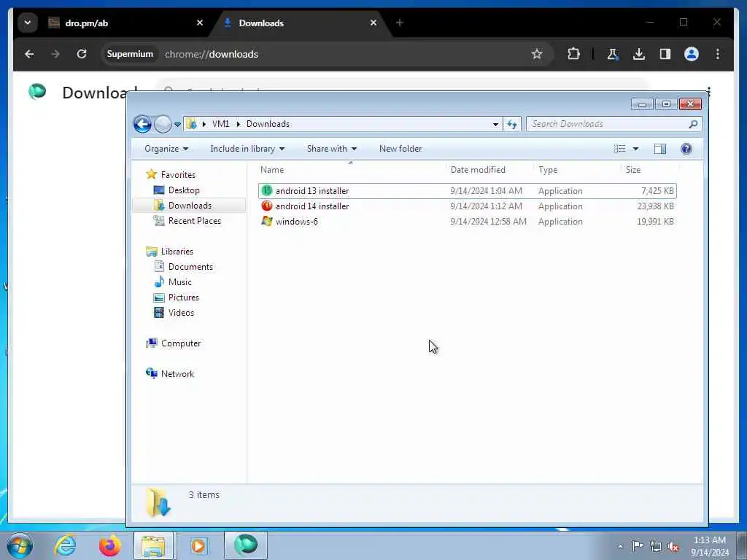
Task: Open Pictures library
Action: coord(183,297)
